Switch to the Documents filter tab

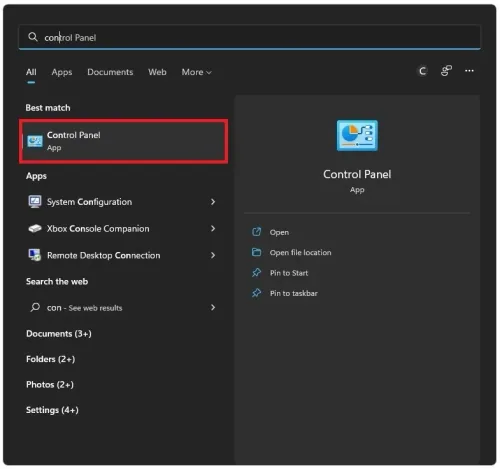pyautogui.click(x=110, y=72)
